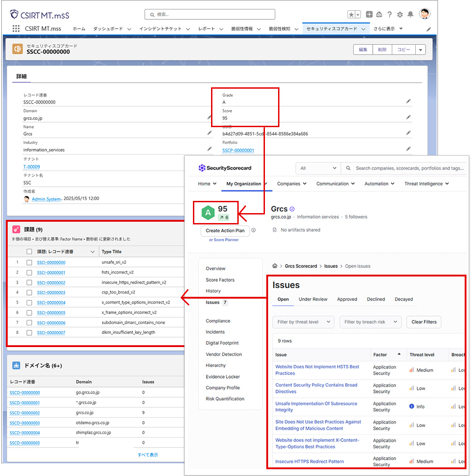Image resolution: width=471 pixels, height=476 pixels.
Task: Click the 編集 button
Action: pos(363,50)
